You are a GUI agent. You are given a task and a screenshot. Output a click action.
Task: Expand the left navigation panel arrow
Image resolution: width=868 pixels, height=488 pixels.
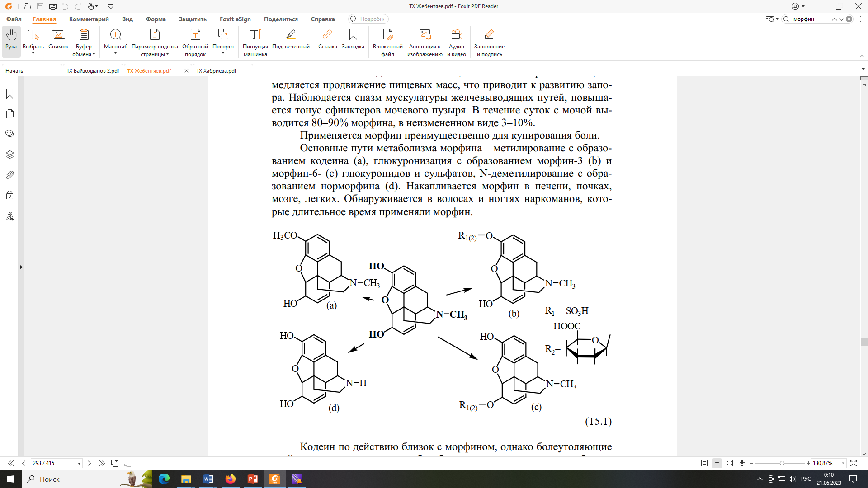21,267
